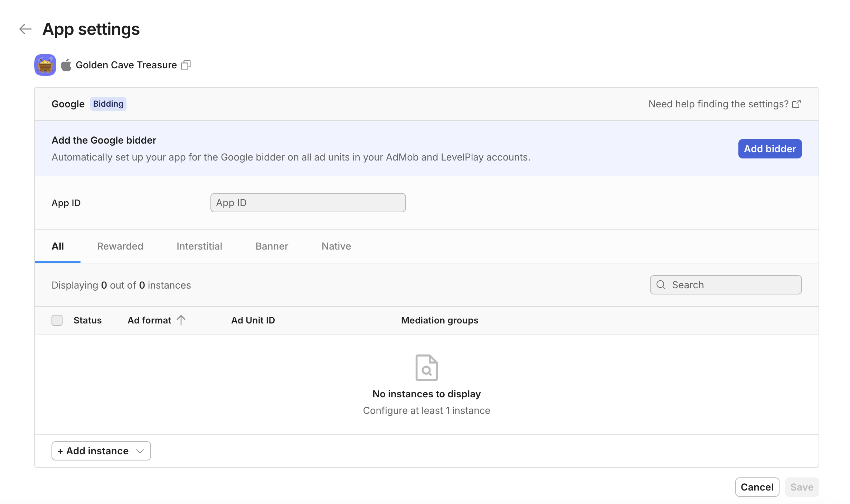Sort by Ad format arrow icon
The width and height of the screenshot is (850, 504).
(181, 320)
